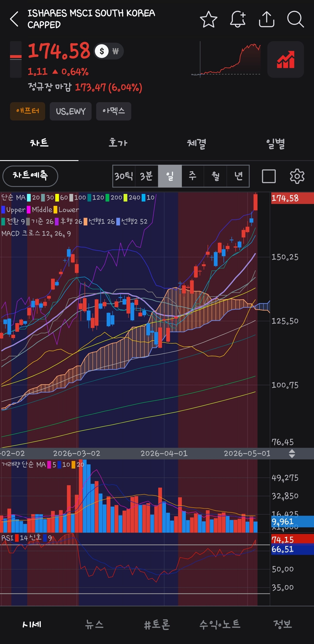Screen dimensions: 314x644
Task: Tap the RSI signal value label 66.51
Action: [292, 549]
